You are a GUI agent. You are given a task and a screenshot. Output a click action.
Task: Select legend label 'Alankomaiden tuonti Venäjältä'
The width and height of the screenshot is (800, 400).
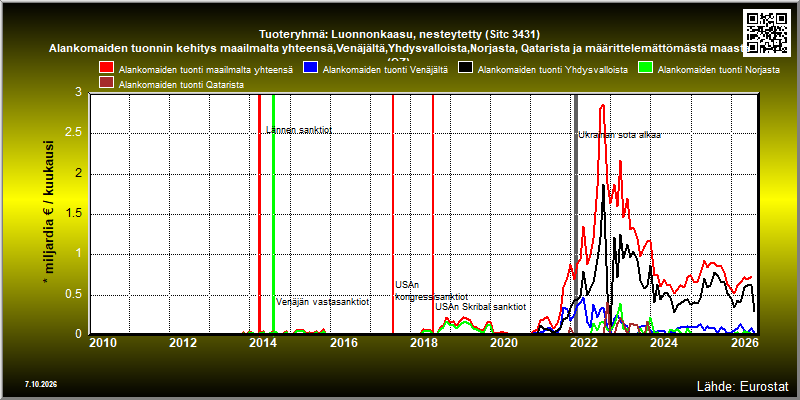click(x=385, y=70)
